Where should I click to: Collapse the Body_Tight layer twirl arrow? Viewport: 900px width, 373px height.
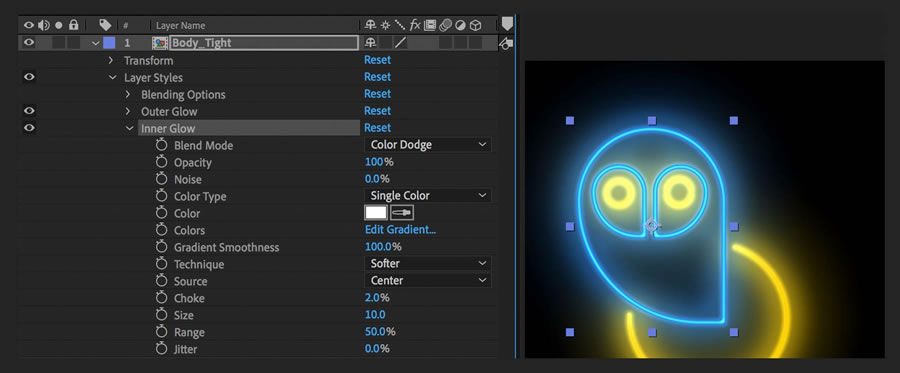(x=95, y=43)
